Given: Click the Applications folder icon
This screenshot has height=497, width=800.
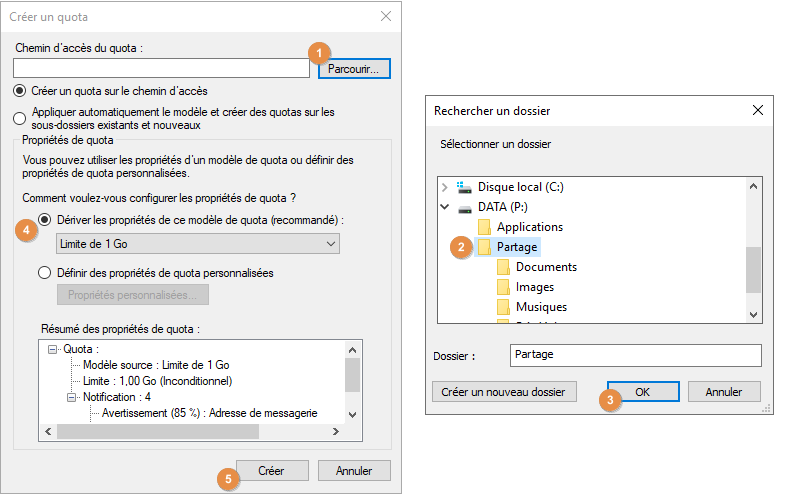Looking at the screenshot, I should tap(484, 227).
